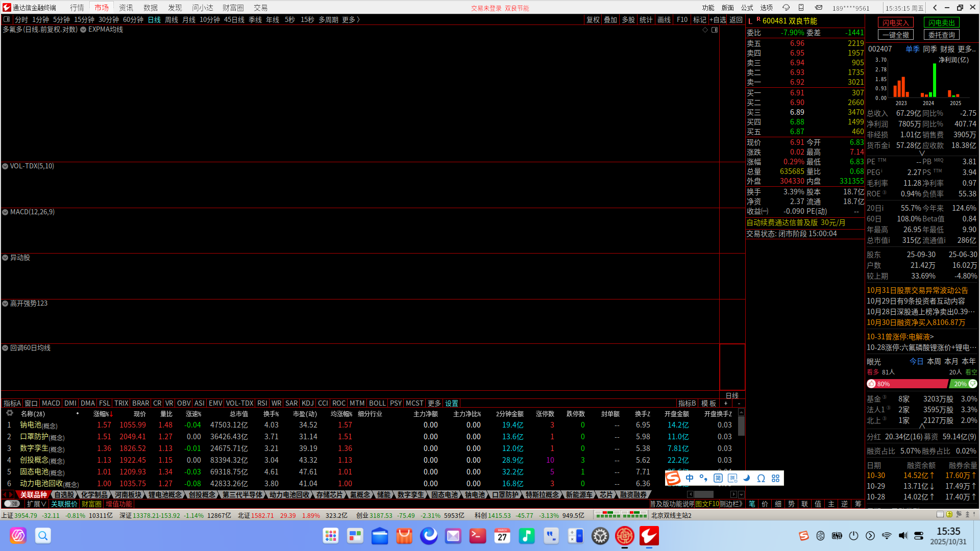Image resolution: width=980 pixels, height=551 pixels.
Task: Open the mobile phone icon in the title bar
Action: point(801,8)
